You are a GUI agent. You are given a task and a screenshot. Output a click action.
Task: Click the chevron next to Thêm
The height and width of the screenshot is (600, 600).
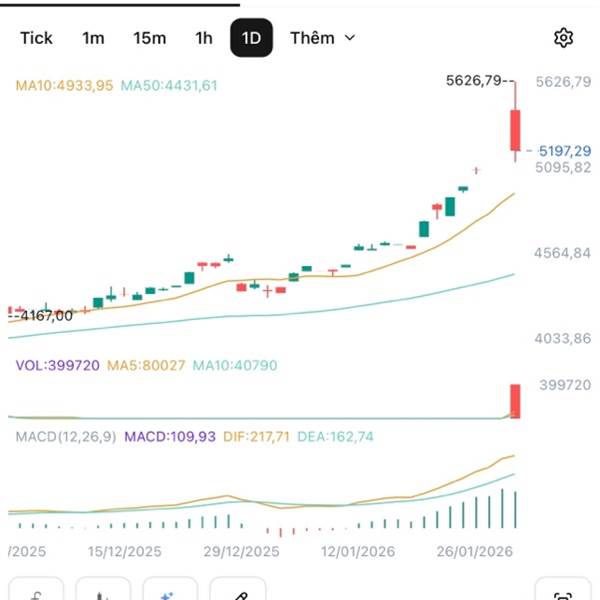pos(350,38)
